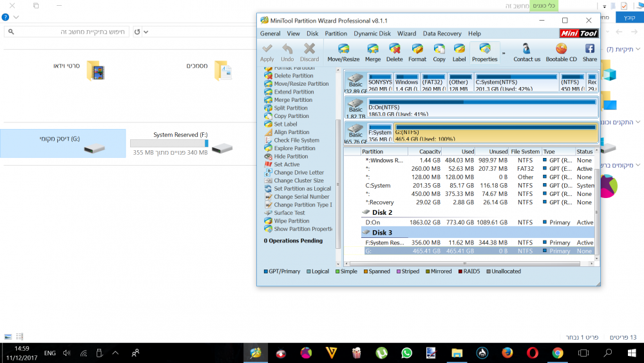Click the Change Serial Number icon
644x363 pixels.
268,197
